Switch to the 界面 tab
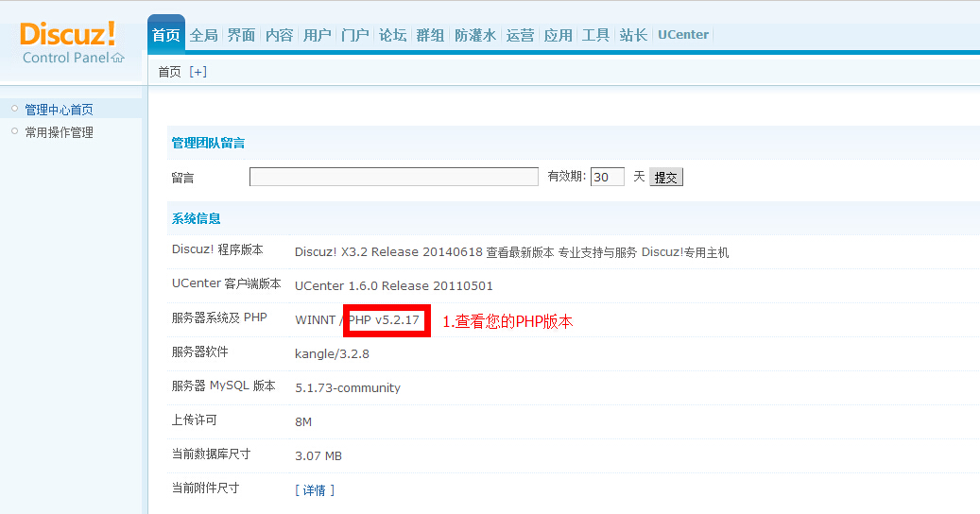Screen dimensions: 980x514 click(x=241, y=35)
